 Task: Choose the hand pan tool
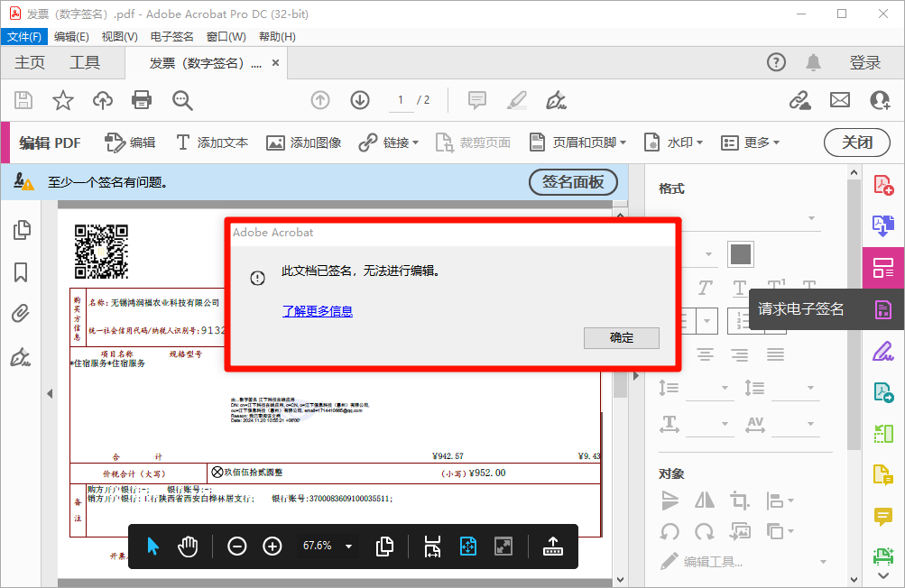tap(188, 546)
